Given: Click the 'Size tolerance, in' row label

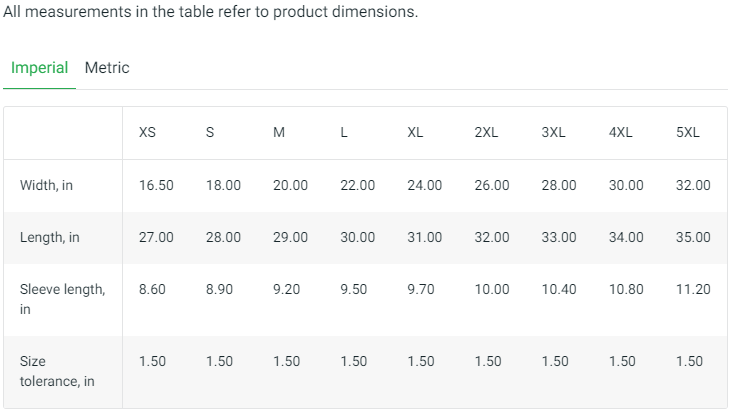Looking at the screenshot, I should [57, 371].
